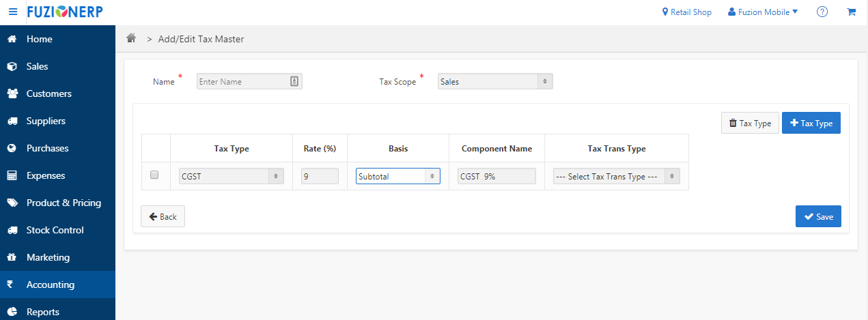Open the Tax Type CGST dropdown
Screen dimensions: 868x320
[x=231, y=176]
